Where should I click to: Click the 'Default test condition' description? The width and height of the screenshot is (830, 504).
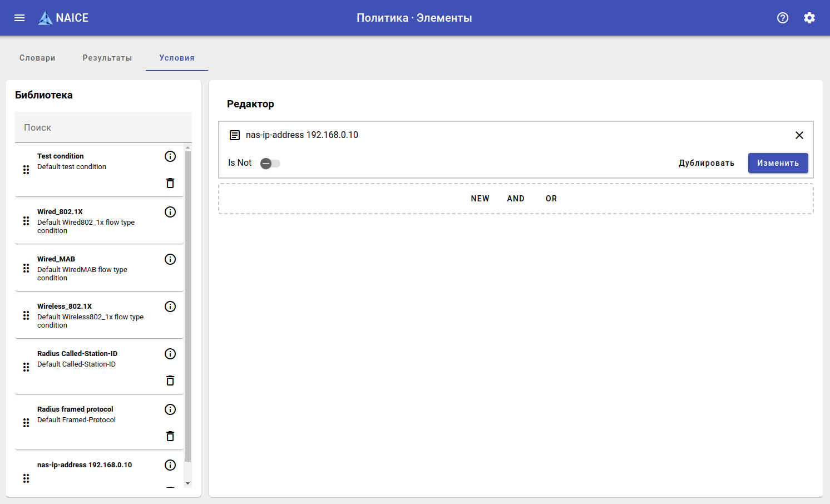(72, 167)
